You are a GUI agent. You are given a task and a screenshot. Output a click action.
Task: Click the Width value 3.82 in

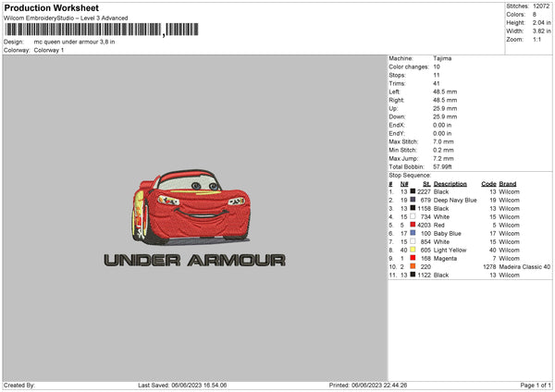pyautogui.click(x=541, y=31)
